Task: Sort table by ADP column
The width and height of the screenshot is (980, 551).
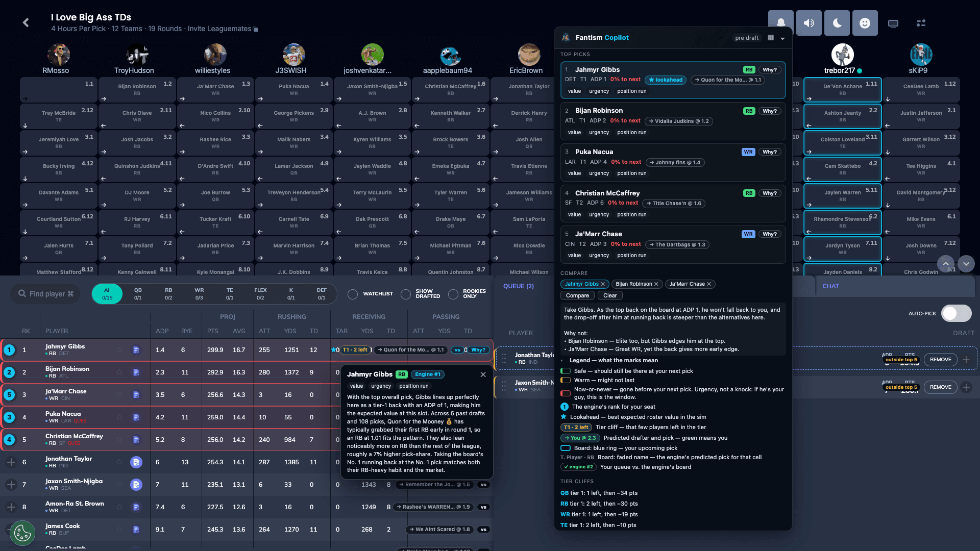Action: (162, 331)
